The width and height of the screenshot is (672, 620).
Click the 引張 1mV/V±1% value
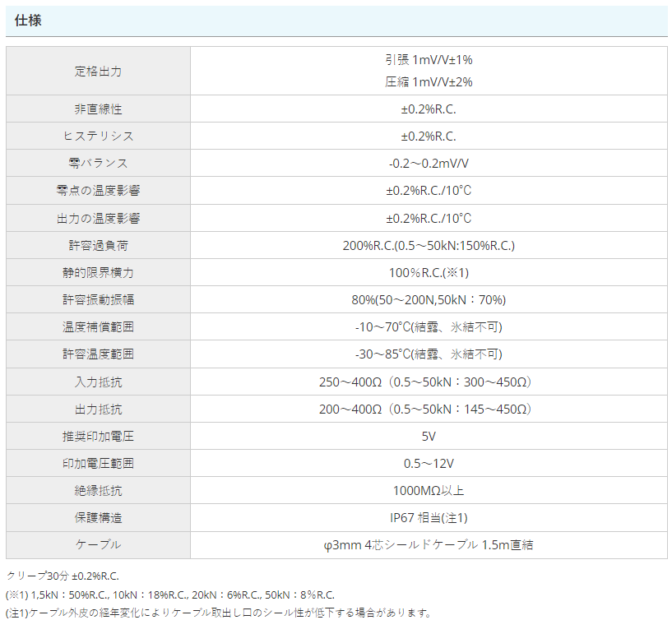click(x=429, y=60)
